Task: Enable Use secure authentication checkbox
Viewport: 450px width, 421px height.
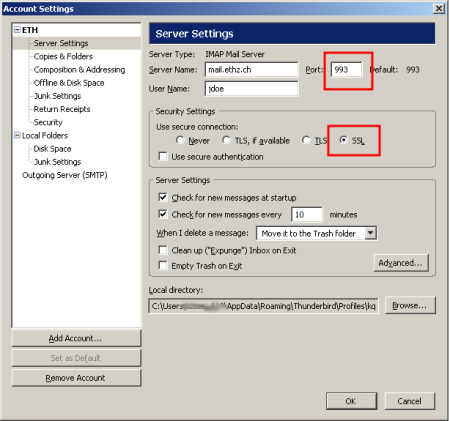Action: [x=163, y=156]
